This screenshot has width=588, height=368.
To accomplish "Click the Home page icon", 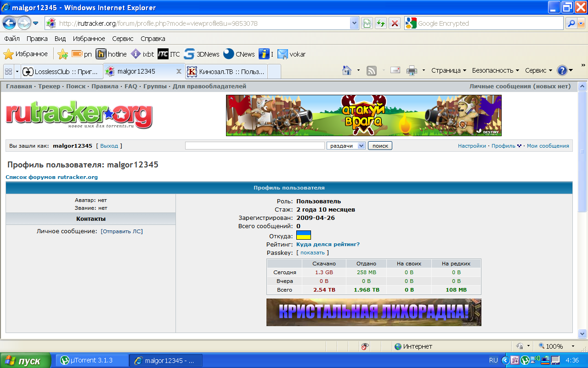I will [347, 70].
